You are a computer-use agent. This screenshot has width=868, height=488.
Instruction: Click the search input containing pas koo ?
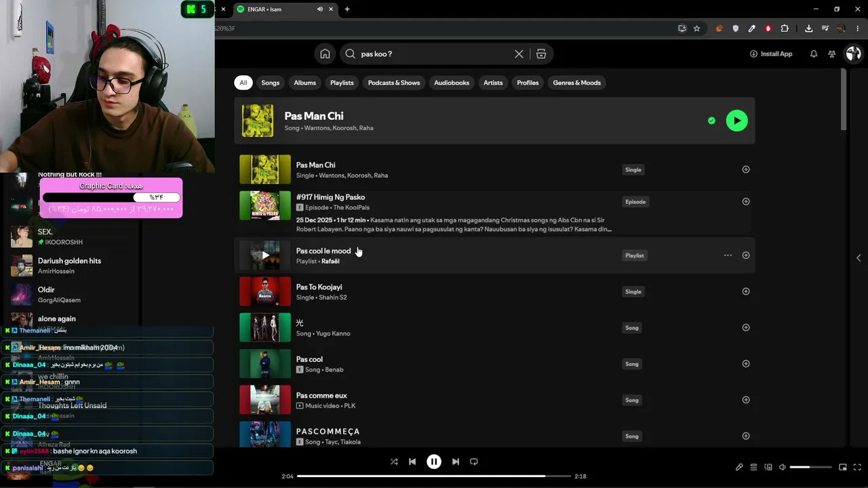[434, 54]
